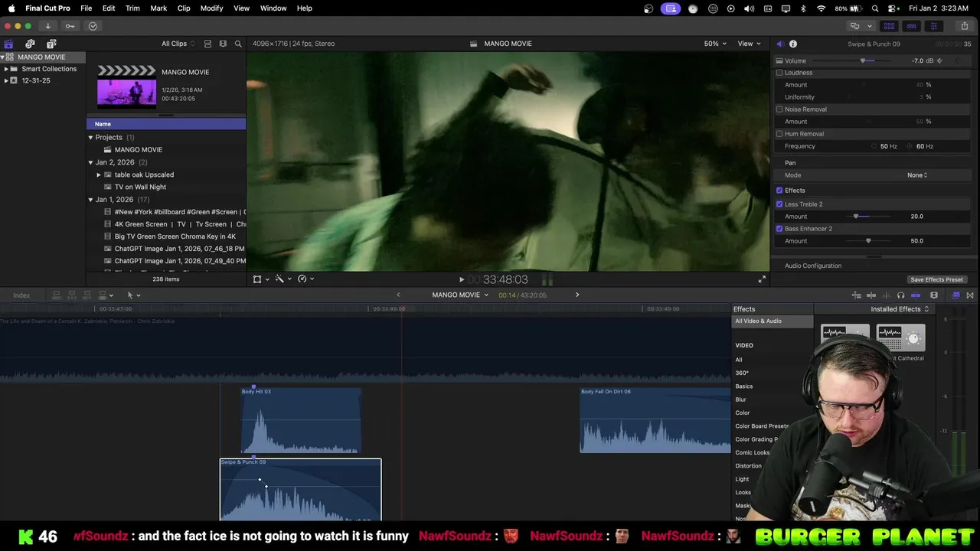Open the Keyword Editor key icon
This screenshot has width=980, height=551.
coord(70,26)
